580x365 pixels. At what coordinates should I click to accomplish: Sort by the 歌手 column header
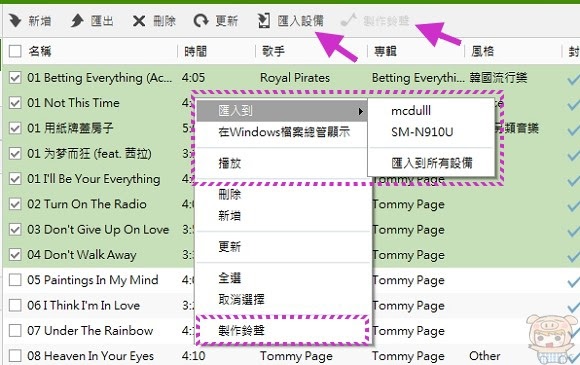(273, 51)
